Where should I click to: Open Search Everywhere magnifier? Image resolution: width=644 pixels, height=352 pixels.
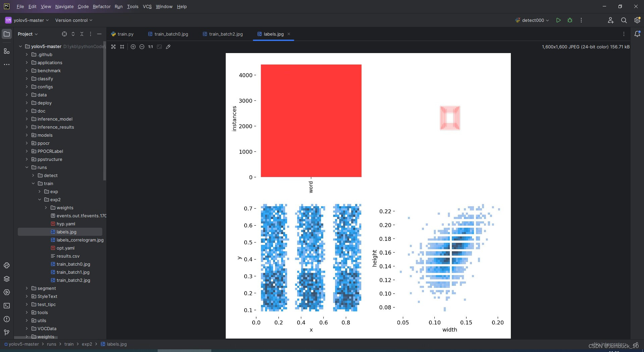[624, 20]
